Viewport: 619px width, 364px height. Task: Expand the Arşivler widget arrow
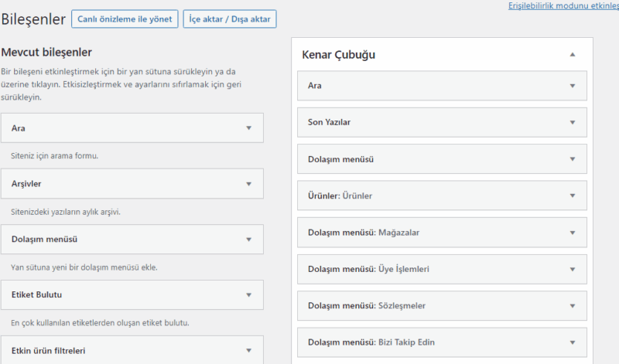coord(248,184)
